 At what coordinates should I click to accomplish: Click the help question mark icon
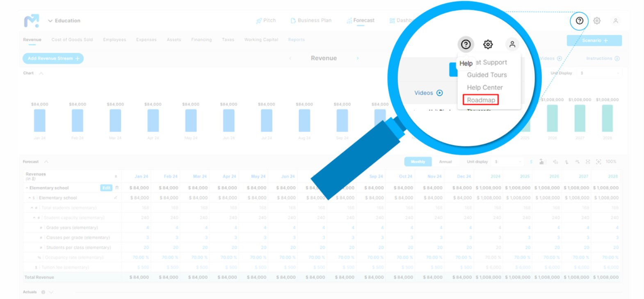(579, 21)
